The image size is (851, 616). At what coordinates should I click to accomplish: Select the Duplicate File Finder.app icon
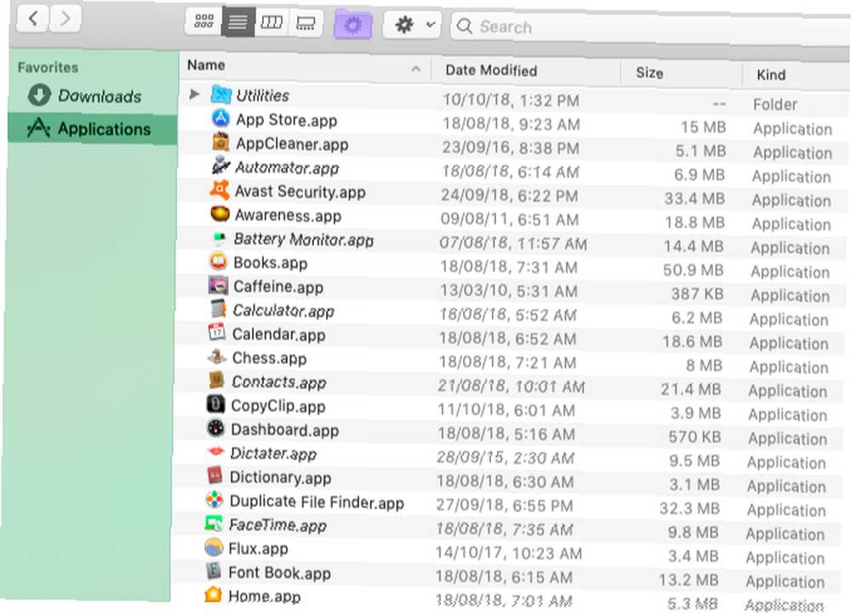click(x=214, y=499)
